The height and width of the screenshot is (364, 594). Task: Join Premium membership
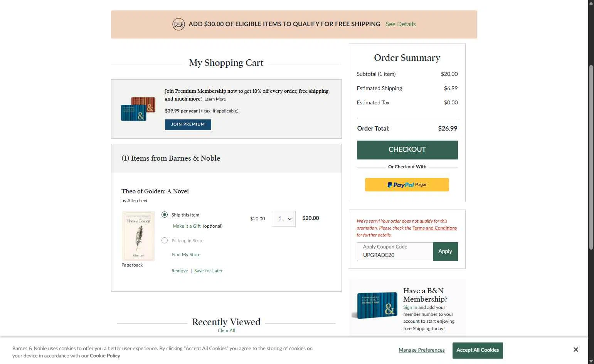pyautogui.click(x=188, y=124)
